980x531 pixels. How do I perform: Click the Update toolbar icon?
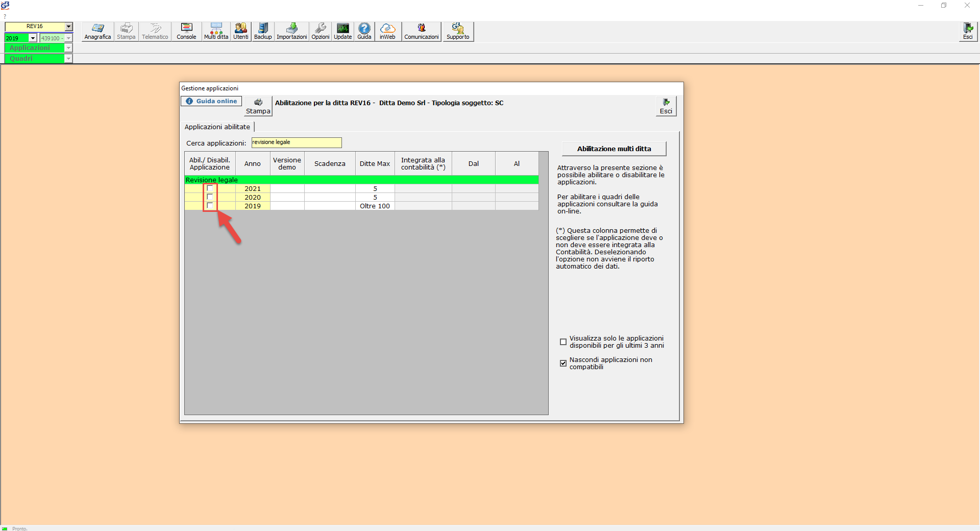[x=343, y=31]
